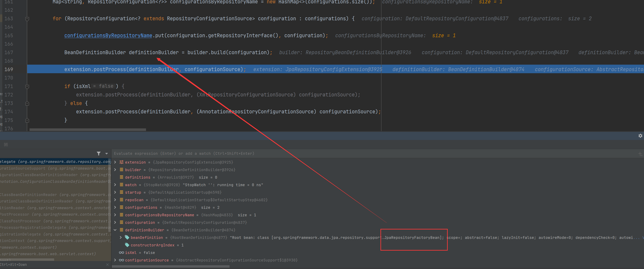Expand the beanDefinition child node
This screenshot has height=269, width=644.
click(x=121, y=238)
